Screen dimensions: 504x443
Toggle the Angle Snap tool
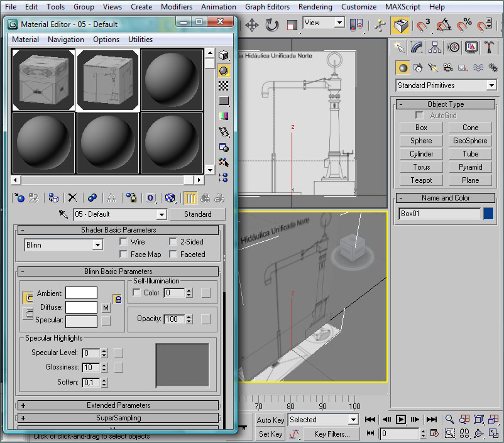coord(443,25)
